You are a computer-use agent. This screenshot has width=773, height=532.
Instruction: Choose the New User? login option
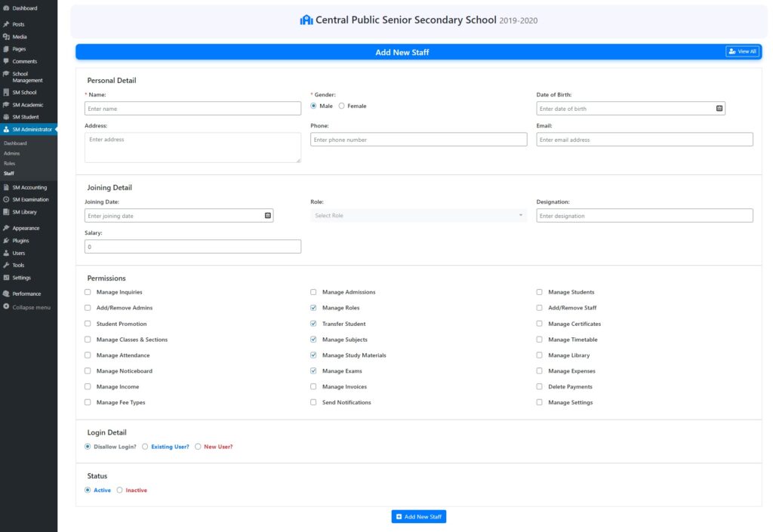198,447
